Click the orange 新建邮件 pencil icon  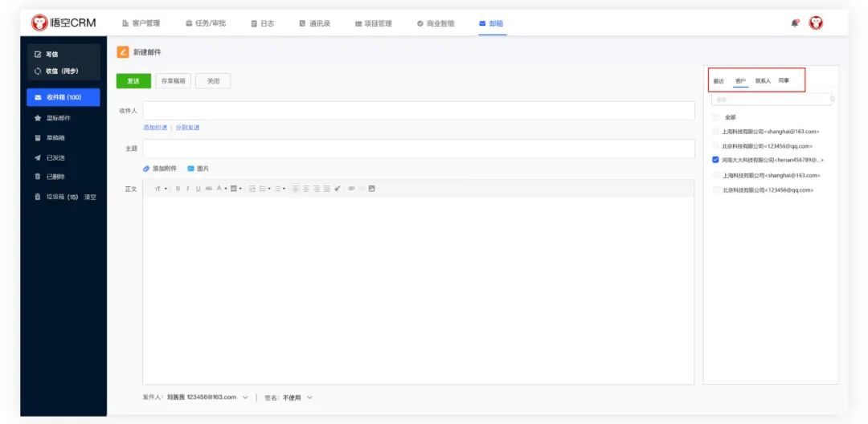tap(122, 52)
